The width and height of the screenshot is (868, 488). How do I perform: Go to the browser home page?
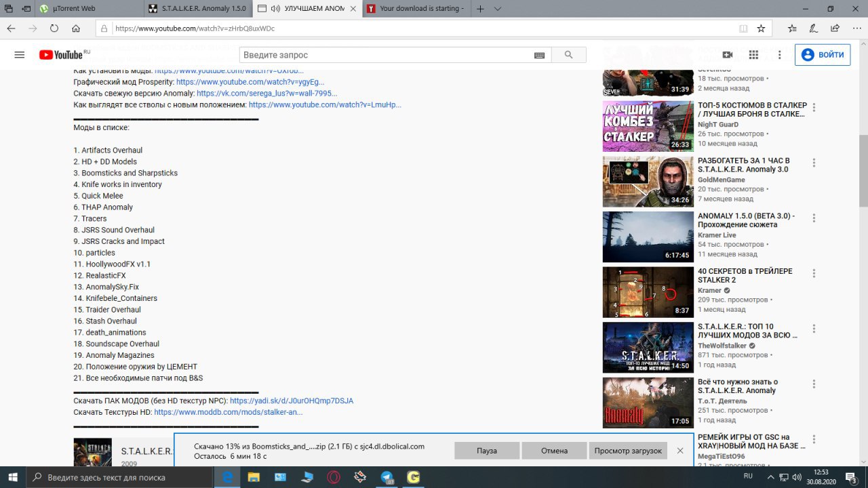[x=76, y=28]
